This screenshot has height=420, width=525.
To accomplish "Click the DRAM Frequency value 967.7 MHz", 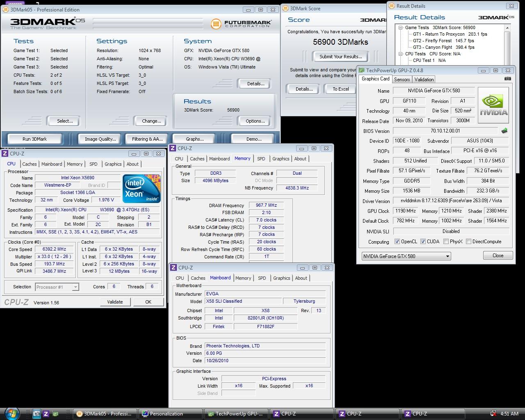I will (x=267, y=205).
